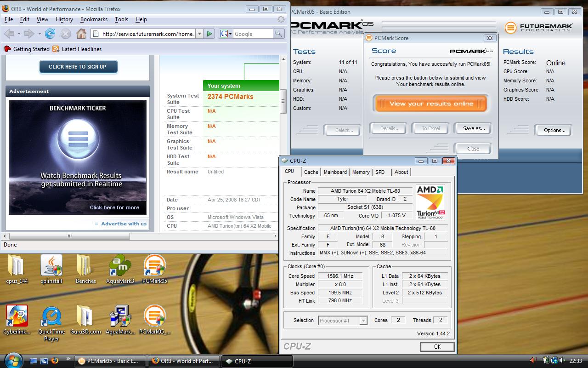Launch AquaMark3 desktop shortcut

coord(120,270)
